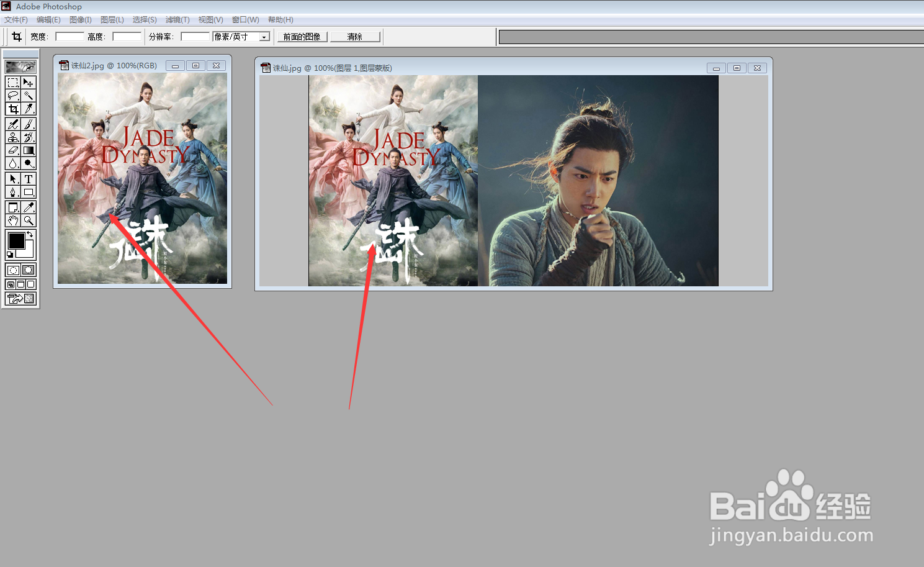924x567 pixels.
Task: Open the 帮助(H) menu
Action: coord(280,20)
